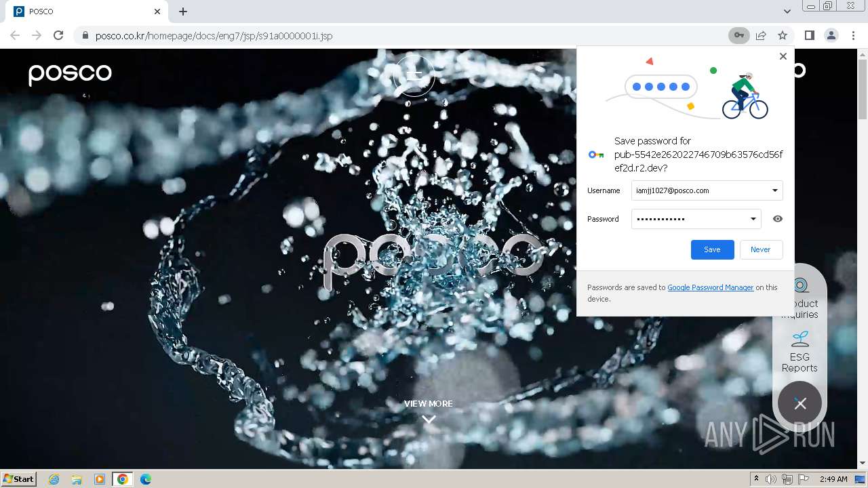Open the circular hamburger menu icon

[x=414, y=76]
